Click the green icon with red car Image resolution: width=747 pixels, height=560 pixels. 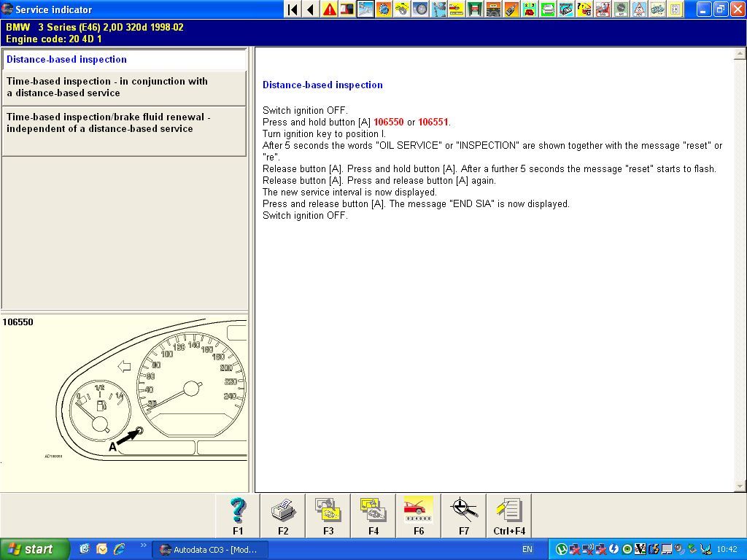click(x=530, y=9)
